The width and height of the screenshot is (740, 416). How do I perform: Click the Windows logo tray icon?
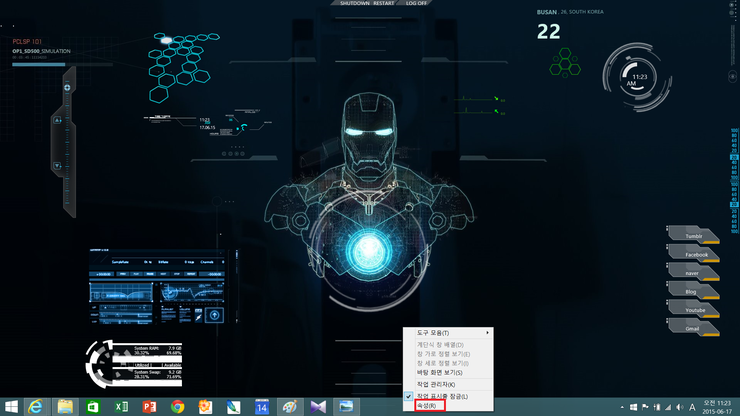[633, 407]
